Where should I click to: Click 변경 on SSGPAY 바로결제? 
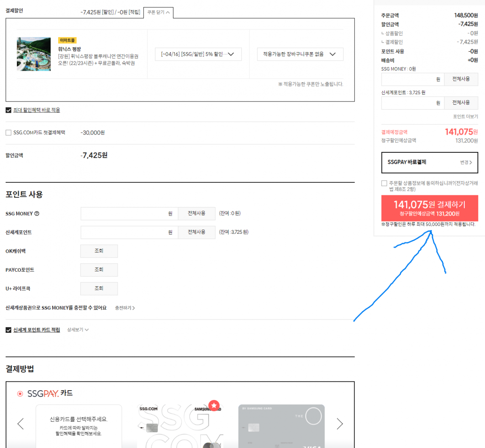point(466,163)
